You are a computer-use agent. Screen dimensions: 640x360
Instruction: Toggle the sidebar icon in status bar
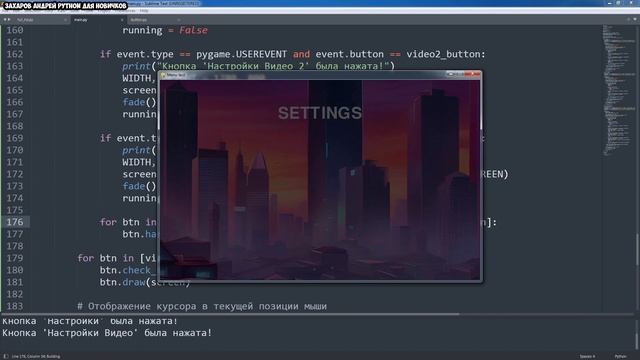point(6,356)
